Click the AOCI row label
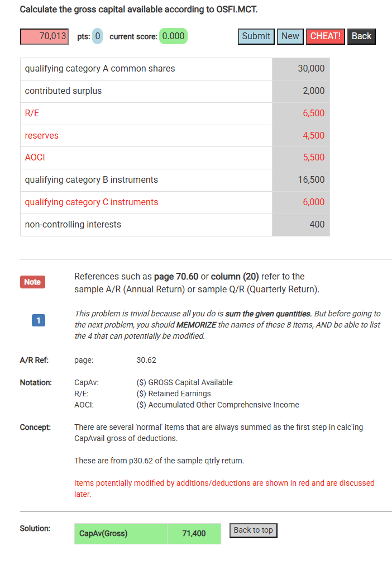 click(x=35, y=158)
